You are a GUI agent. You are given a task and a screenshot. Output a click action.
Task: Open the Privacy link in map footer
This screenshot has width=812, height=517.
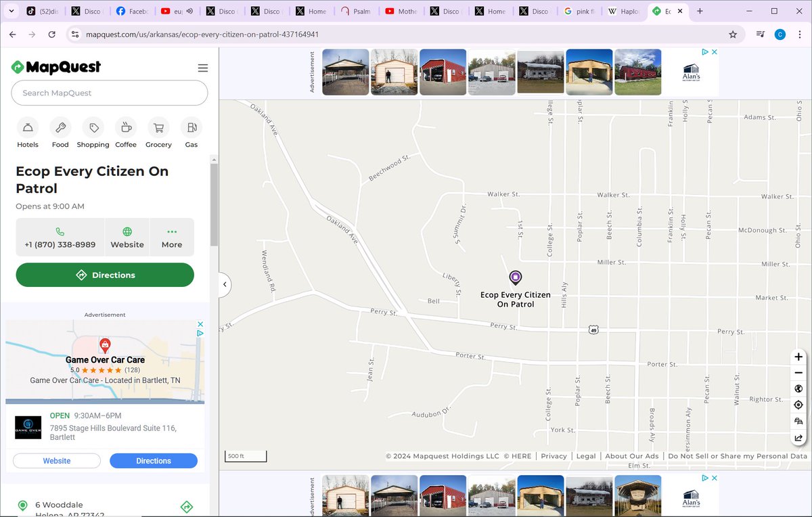554,456
